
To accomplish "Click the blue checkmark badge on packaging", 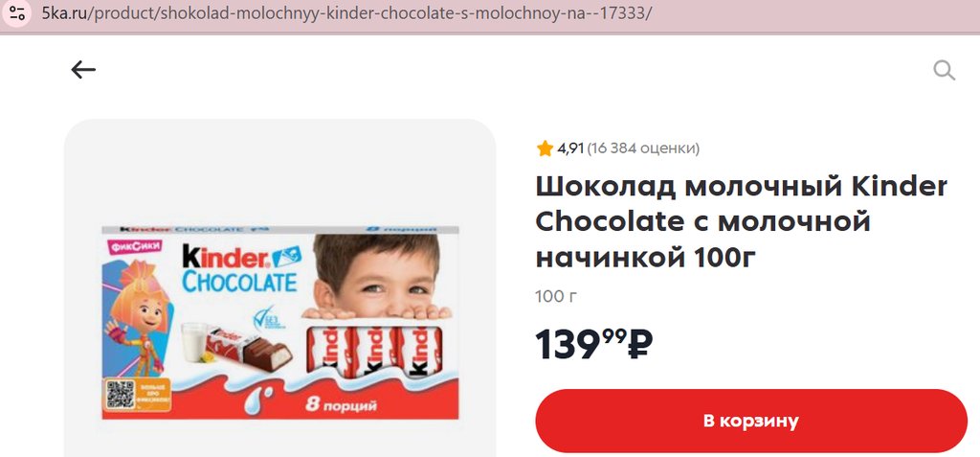I will click(268, 319).
